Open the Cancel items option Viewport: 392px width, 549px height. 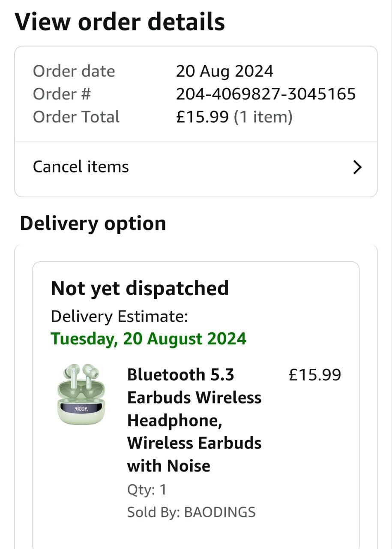point(81,167)
